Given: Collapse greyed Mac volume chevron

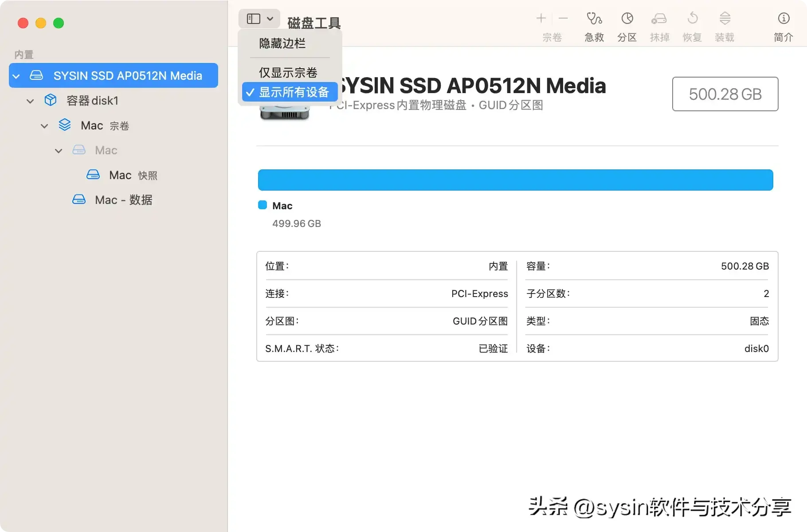Looking at the screenshot, I should (59, 151).
